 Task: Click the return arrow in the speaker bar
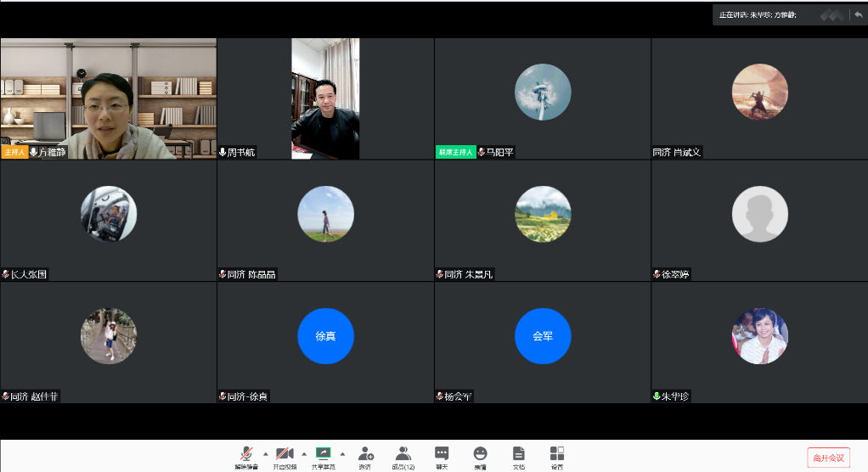click(x=858, y=14)
